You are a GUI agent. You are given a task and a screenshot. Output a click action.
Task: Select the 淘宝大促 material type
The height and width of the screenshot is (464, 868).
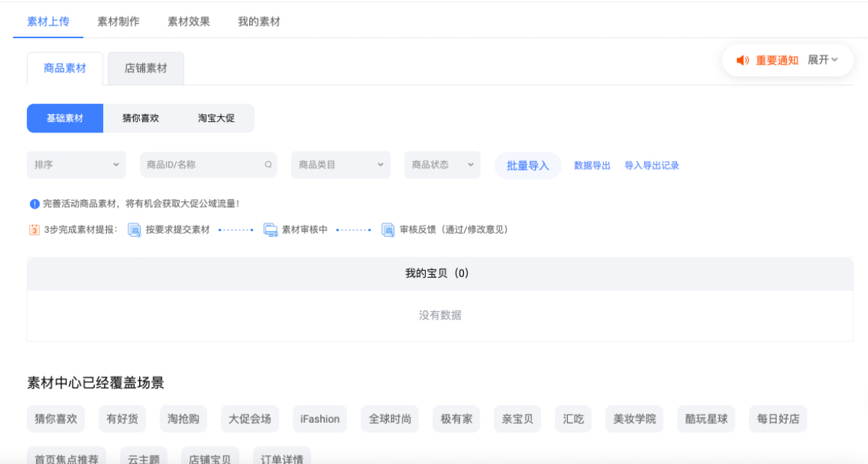[x=216, y=118]
